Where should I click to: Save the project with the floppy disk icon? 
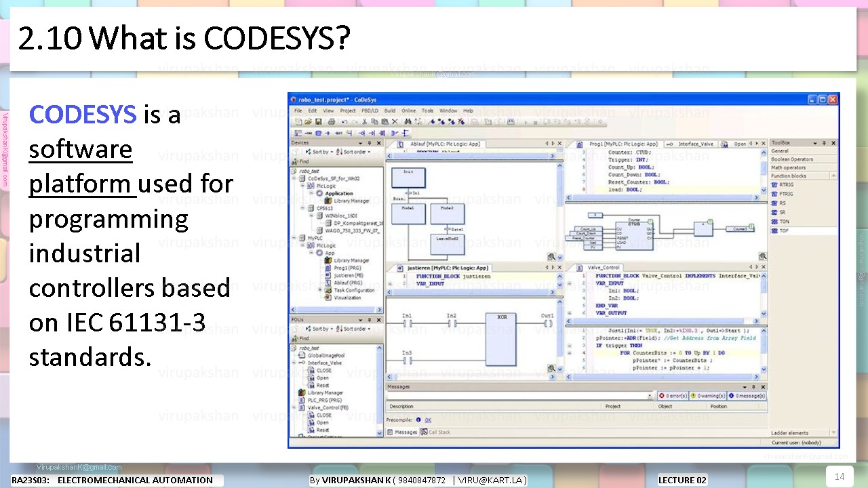point(319,121)
